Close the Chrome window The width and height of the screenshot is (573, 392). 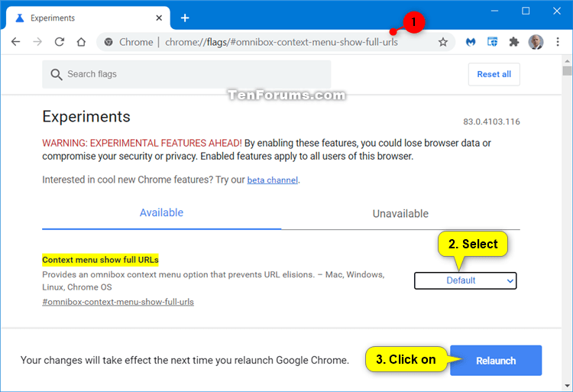pyautogui.click(x=556, y=11)
